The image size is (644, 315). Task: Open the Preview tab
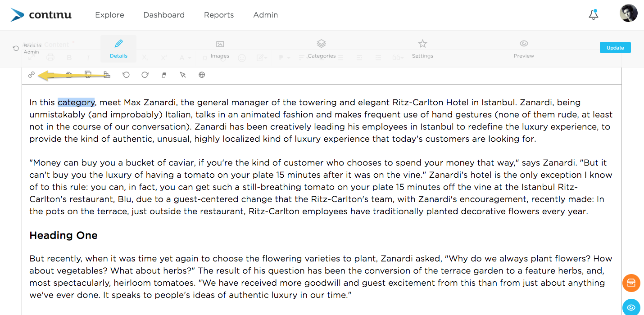(524, 49)
